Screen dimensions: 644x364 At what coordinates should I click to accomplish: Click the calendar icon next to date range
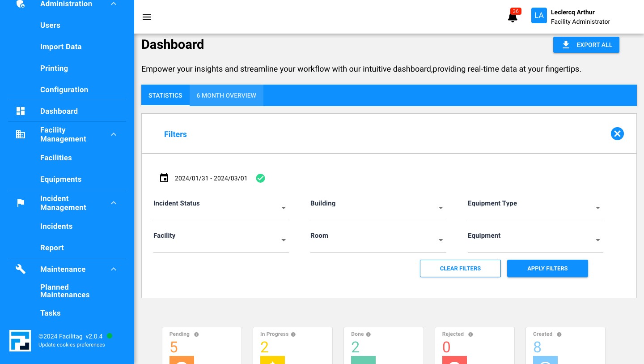164,178
